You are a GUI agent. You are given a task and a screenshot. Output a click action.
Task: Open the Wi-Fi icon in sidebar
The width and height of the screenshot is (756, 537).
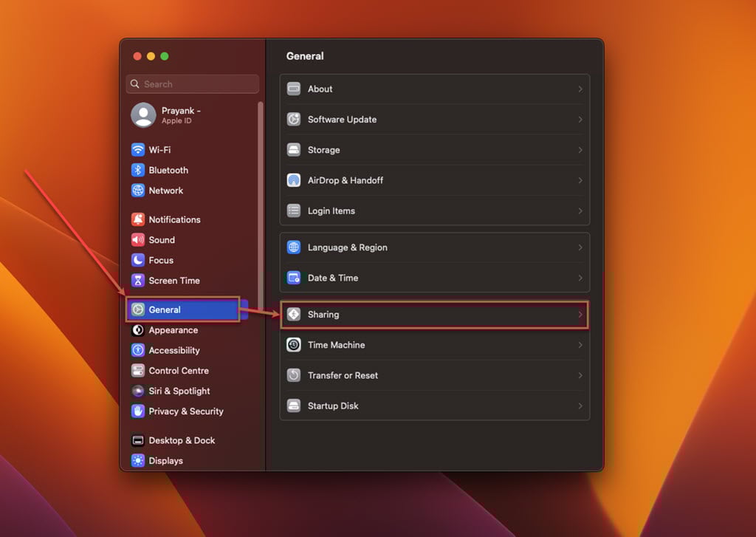pos(138,149)
